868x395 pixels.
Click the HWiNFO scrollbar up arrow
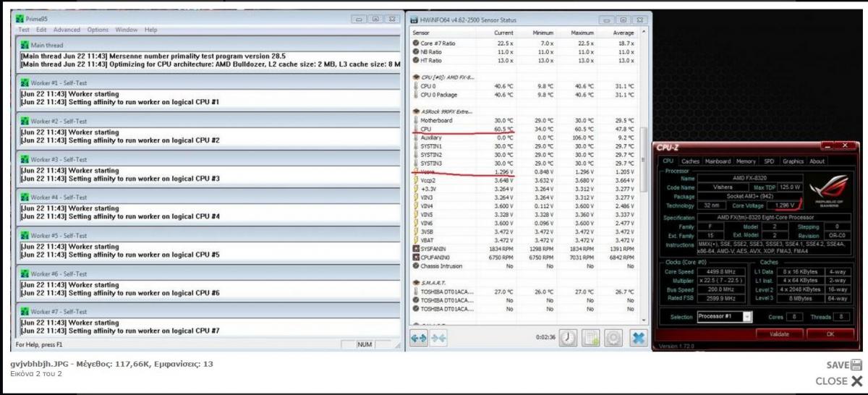[x=644, y=33]
